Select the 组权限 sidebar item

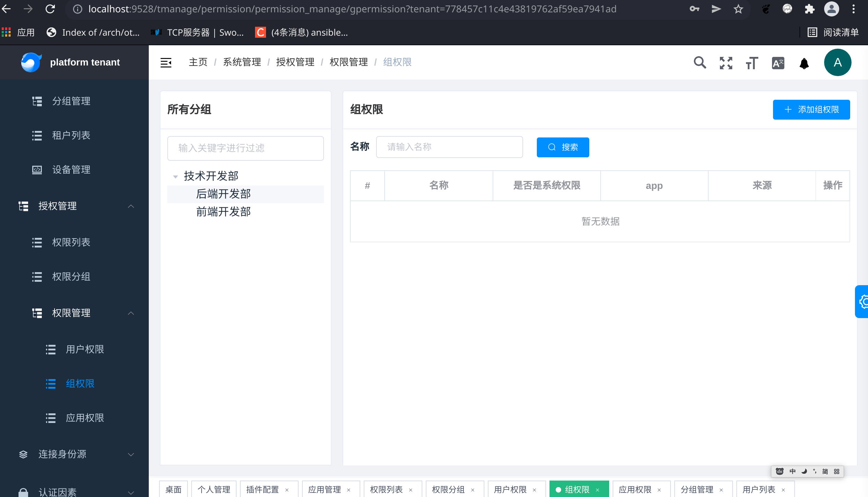[x=80, y=384]
